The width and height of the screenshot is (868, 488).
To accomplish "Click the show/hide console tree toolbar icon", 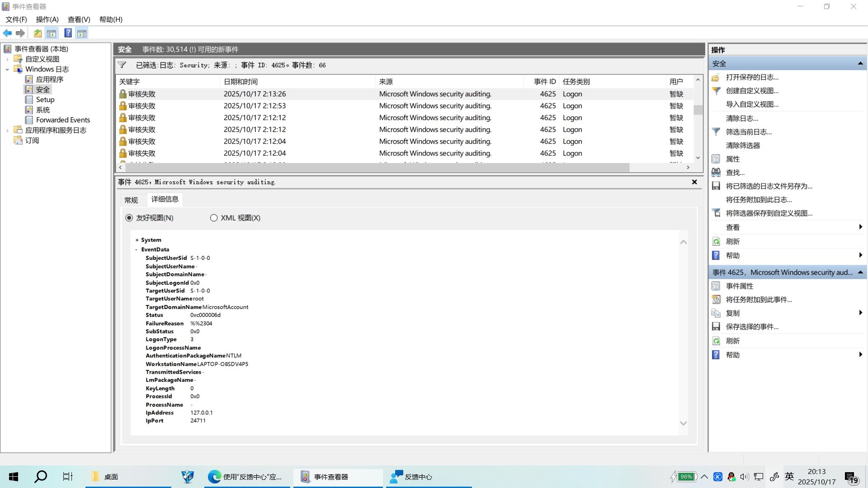I will click(52, 33).
